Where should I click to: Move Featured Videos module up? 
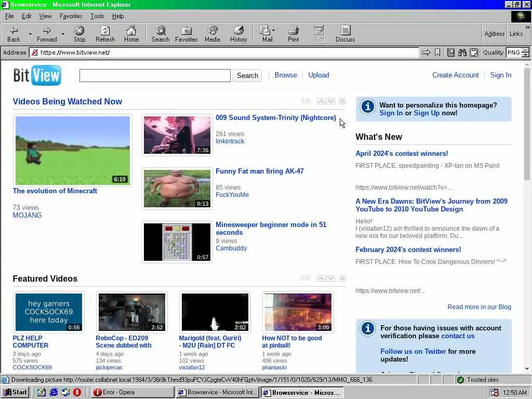[x=321, y=278]
